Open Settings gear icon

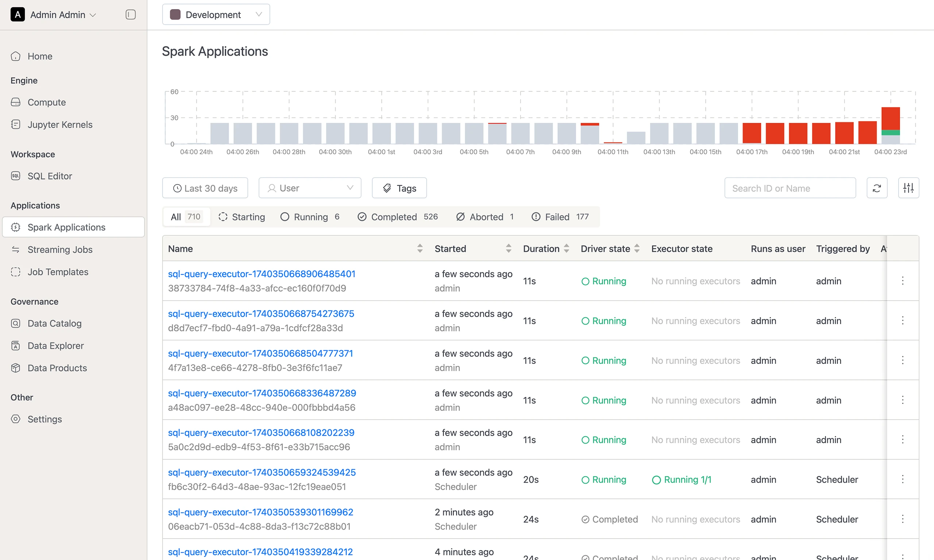(15, 419)
